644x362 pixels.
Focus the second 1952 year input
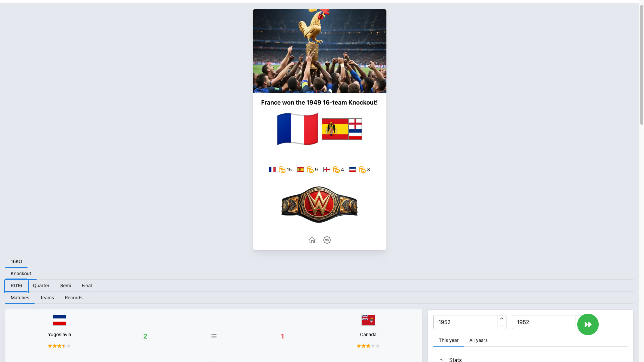click(x=544, y=322)
